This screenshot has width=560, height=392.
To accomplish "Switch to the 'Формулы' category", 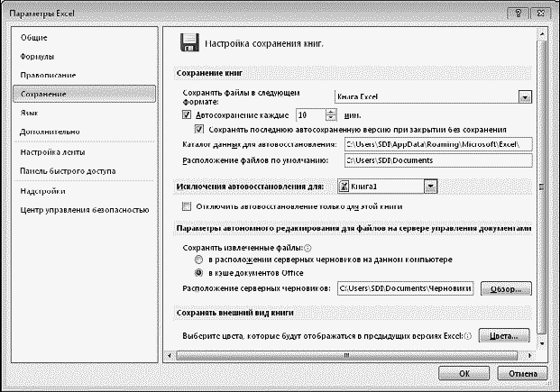I will tap(37, 57).
